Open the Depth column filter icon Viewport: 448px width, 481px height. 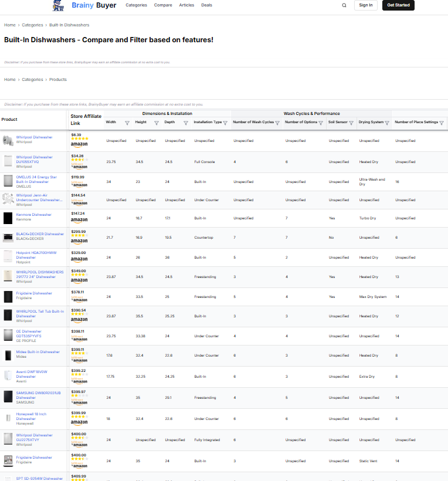(186, 123)
